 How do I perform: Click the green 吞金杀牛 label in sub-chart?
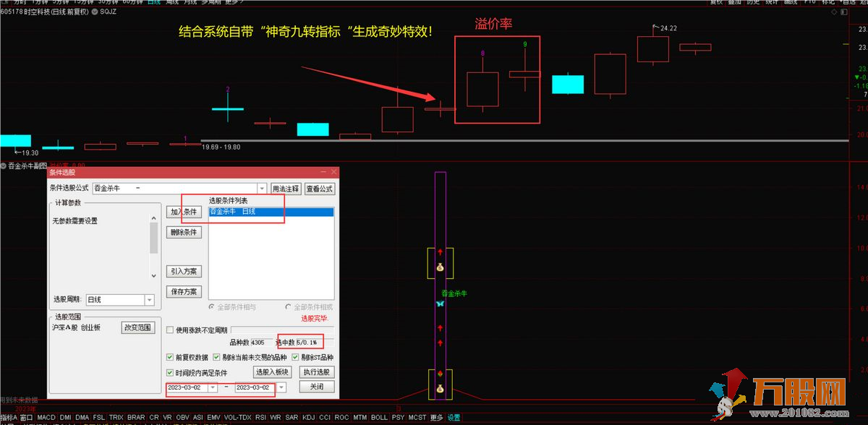click(x=454, y=293)
